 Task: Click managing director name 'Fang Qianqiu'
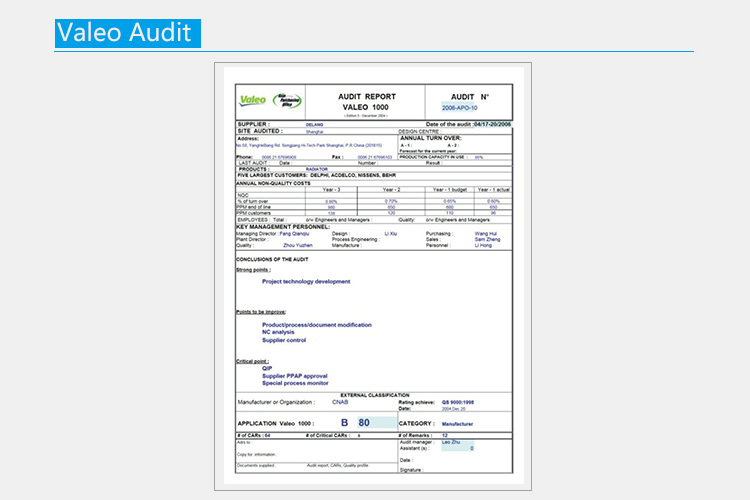pyautogui.click(x=294, y=233)
